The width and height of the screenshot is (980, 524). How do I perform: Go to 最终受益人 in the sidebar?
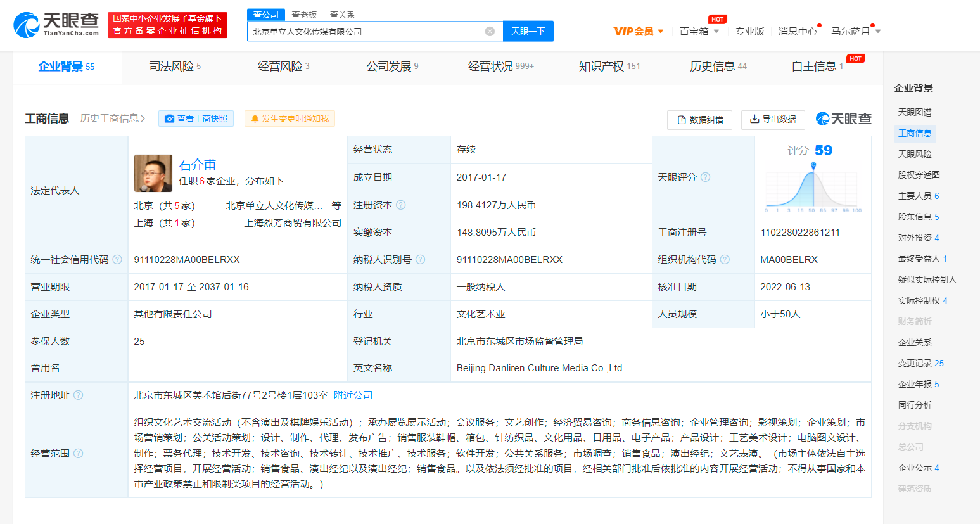[922, 259]
